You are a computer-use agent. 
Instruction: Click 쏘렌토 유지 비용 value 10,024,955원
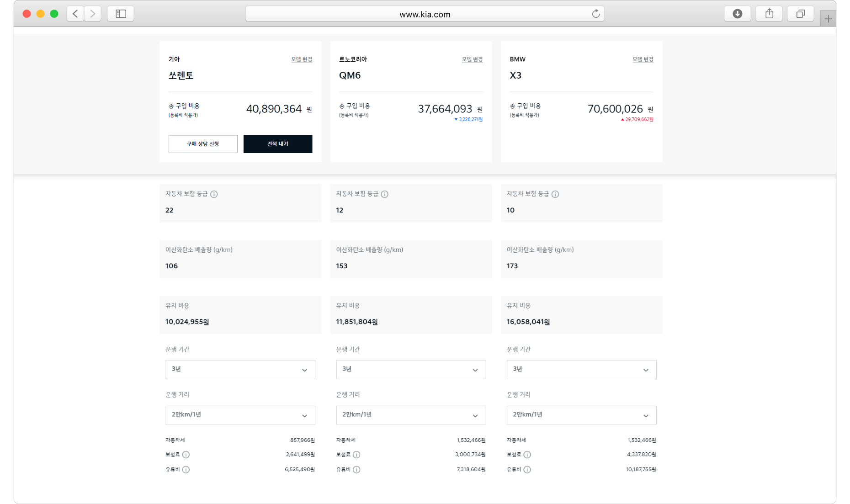tap(187, 322)
